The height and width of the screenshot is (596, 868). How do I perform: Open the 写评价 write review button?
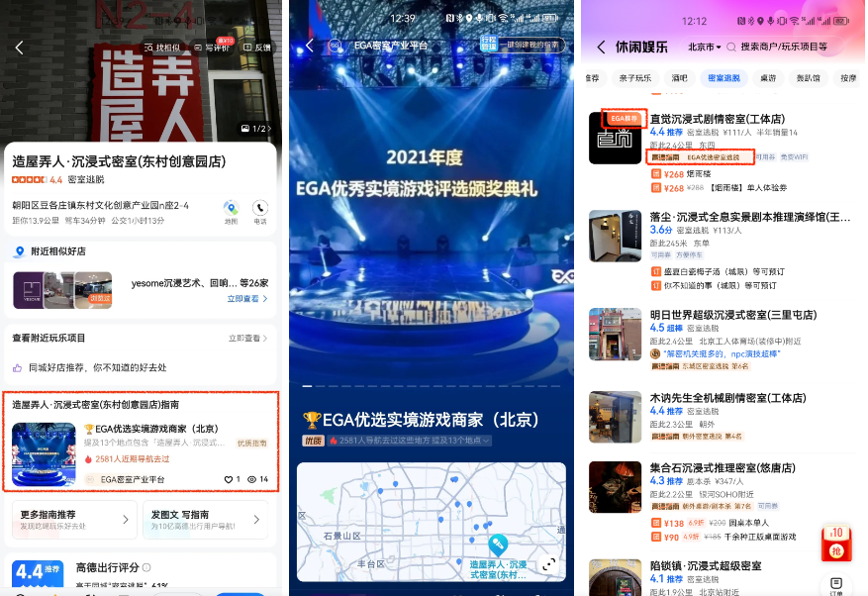(212, 48)
